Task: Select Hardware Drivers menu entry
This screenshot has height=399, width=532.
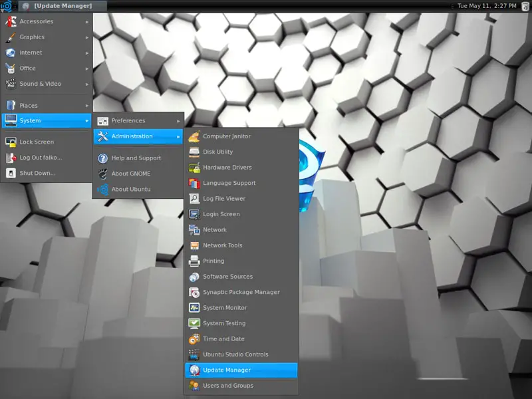Action: coord(227,168)
